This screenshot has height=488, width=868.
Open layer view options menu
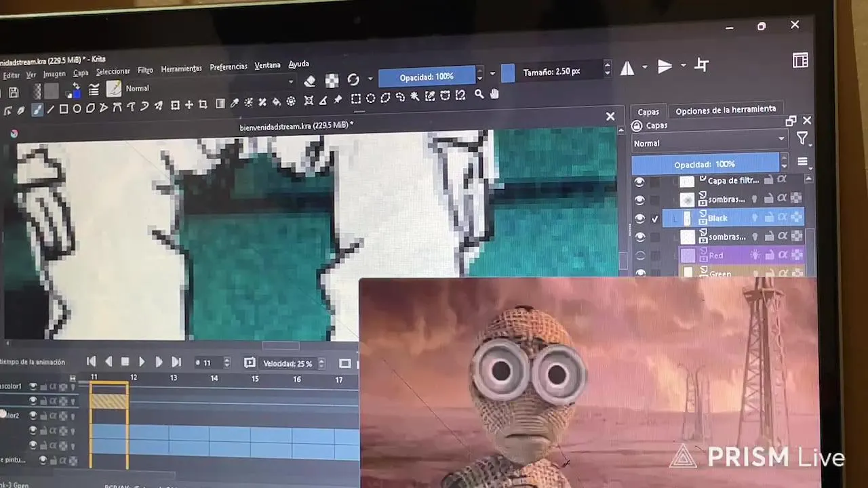tap(802, 162)
